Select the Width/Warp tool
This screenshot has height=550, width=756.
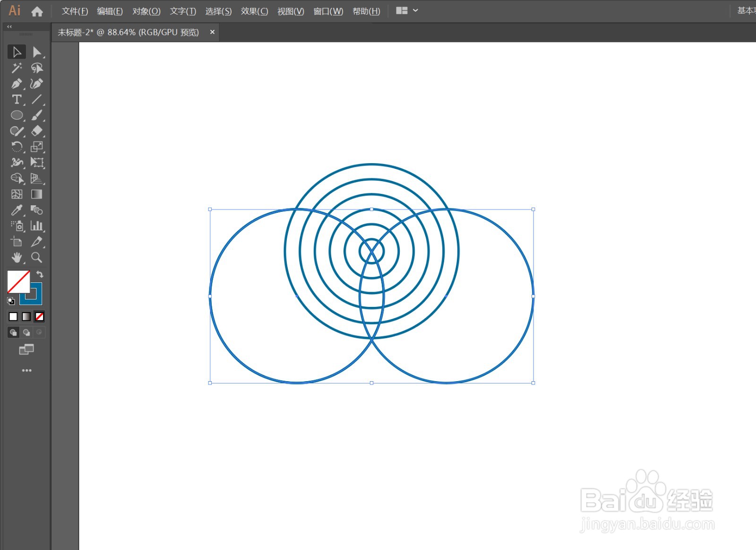17,163
